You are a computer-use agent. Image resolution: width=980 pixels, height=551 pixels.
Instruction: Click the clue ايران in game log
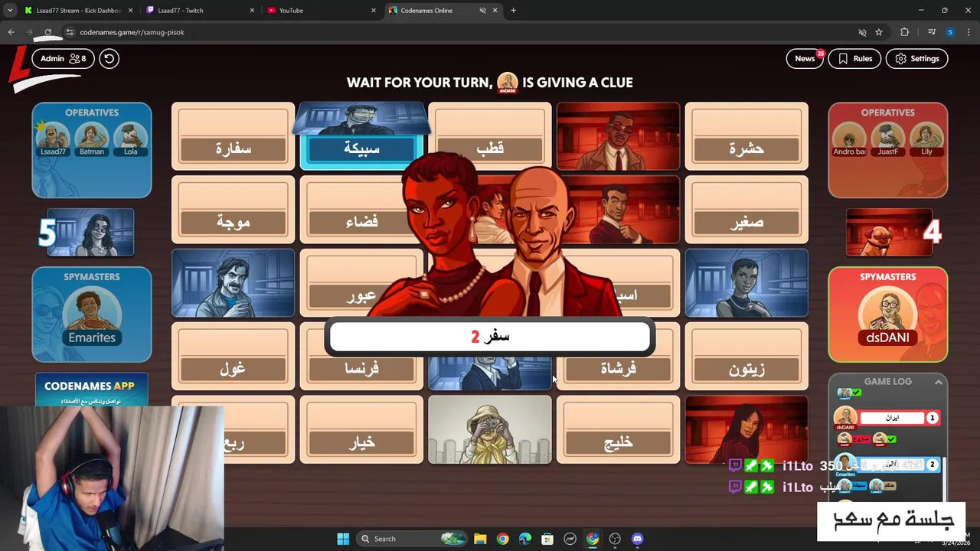click(893, 418)
